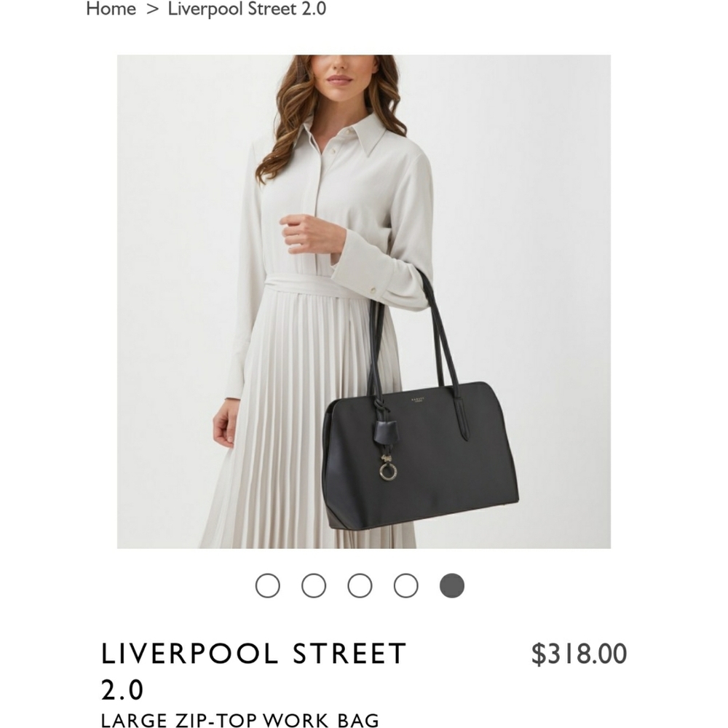Click the small dog charm above ring
728x728 pixels.
(387, 459)
